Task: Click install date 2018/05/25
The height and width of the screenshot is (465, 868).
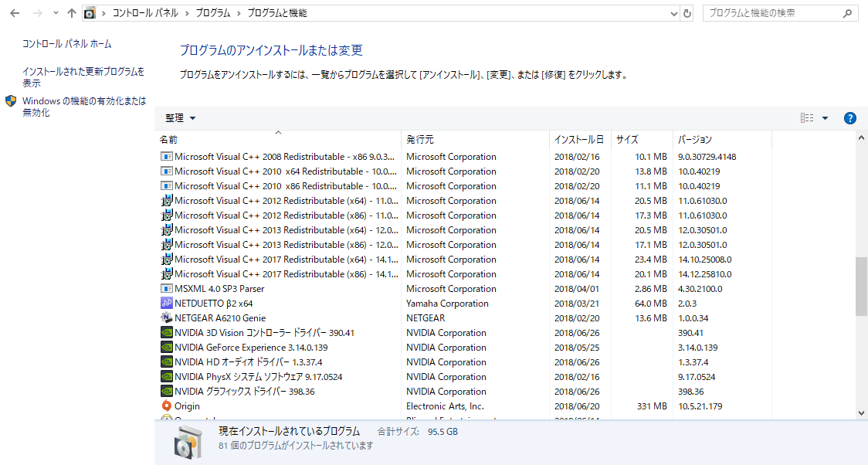Action: click(577, 348)
